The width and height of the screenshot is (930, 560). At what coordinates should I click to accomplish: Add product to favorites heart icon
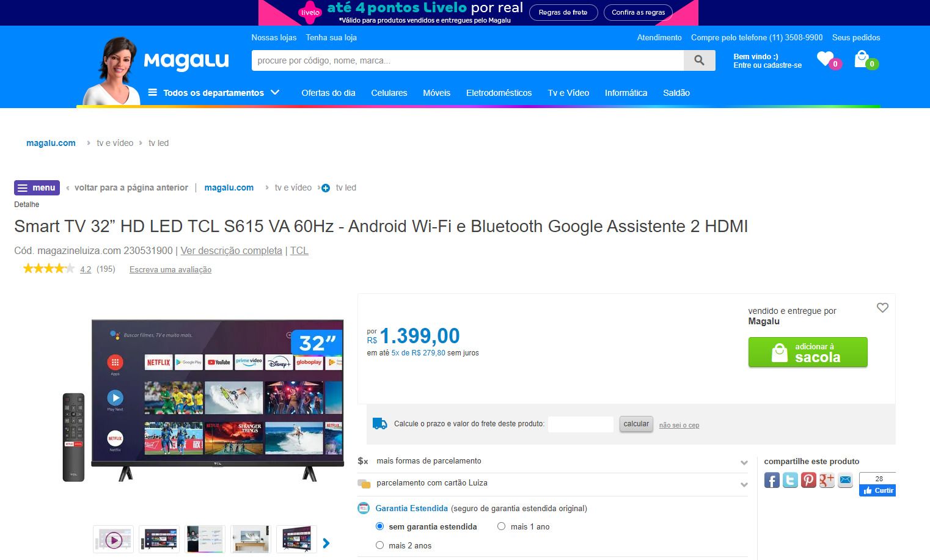pyautogui.click(x=882, y=308)
